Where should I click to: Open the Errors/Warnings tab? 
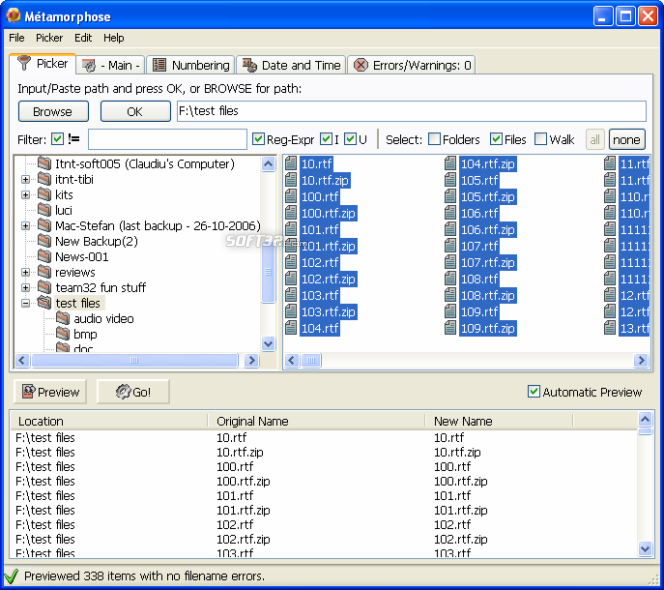click(412, 65)
